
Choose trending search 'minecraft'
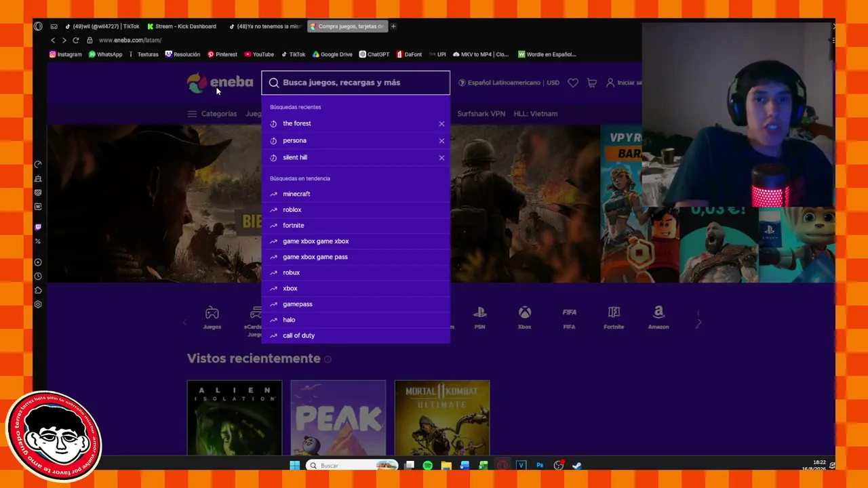pyautogui.click(x=356, y=194)
